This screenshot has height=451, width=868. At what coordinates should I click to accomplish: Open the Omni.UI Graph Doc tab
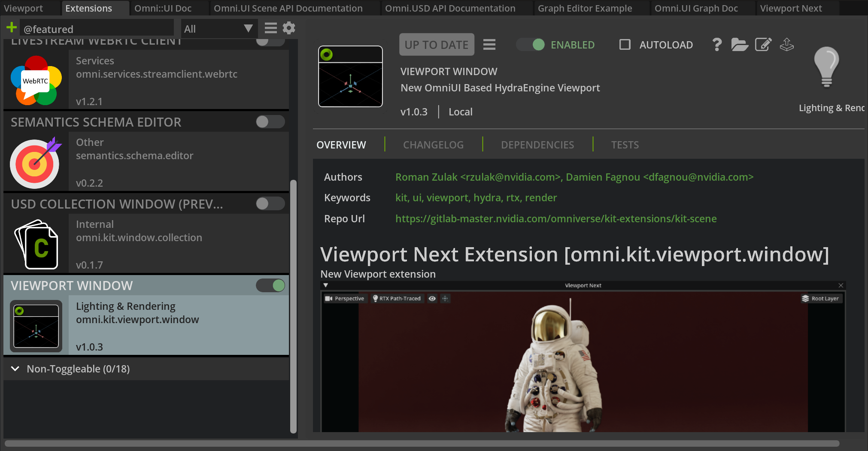(696, 8)
